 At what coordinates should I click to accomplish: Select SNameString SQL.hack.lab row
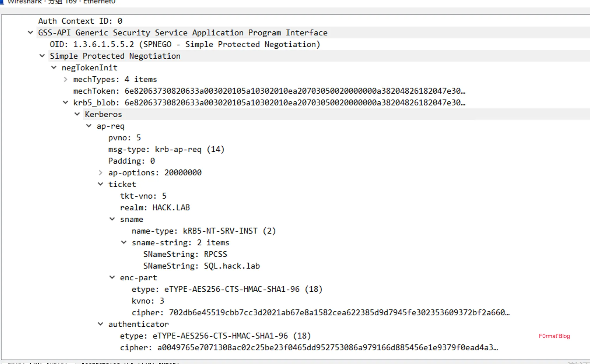201,266
